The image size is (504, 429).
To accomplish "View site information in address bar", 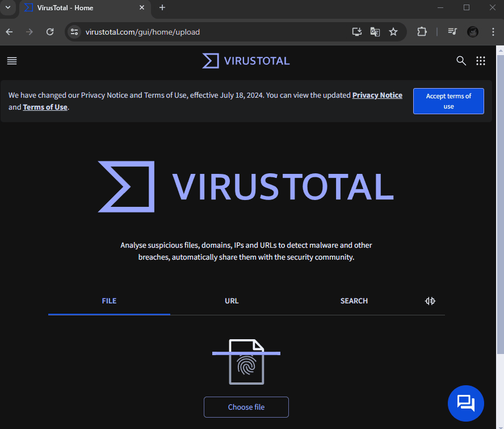I will pos(74,32).
